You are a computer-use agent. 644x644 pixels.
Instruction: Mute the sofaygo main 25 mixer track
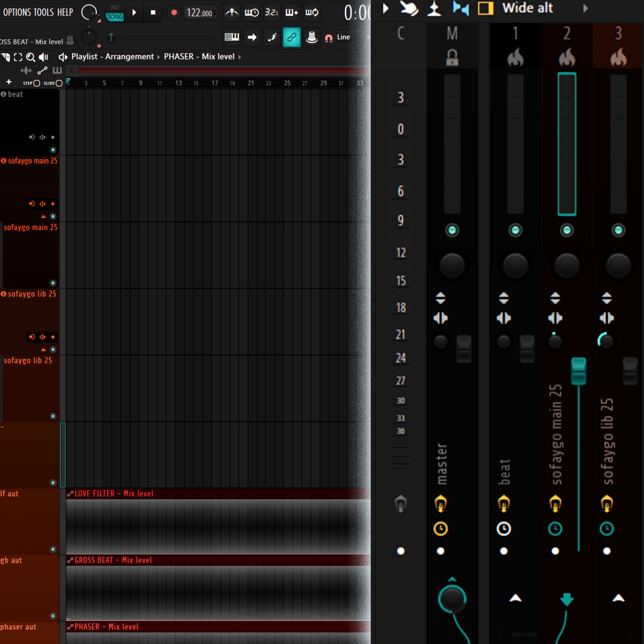(x=567, y=230)
